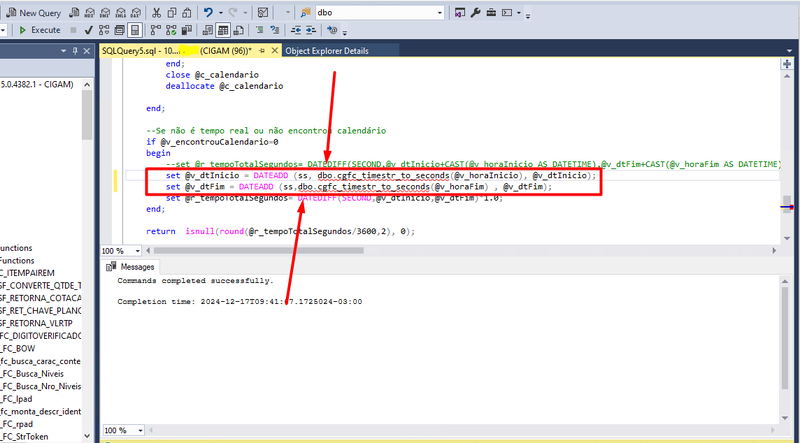The height and width of the screenshot is (443, 800).
Task: Click the Increase Indent icon
Action: [x=311, y=30]
